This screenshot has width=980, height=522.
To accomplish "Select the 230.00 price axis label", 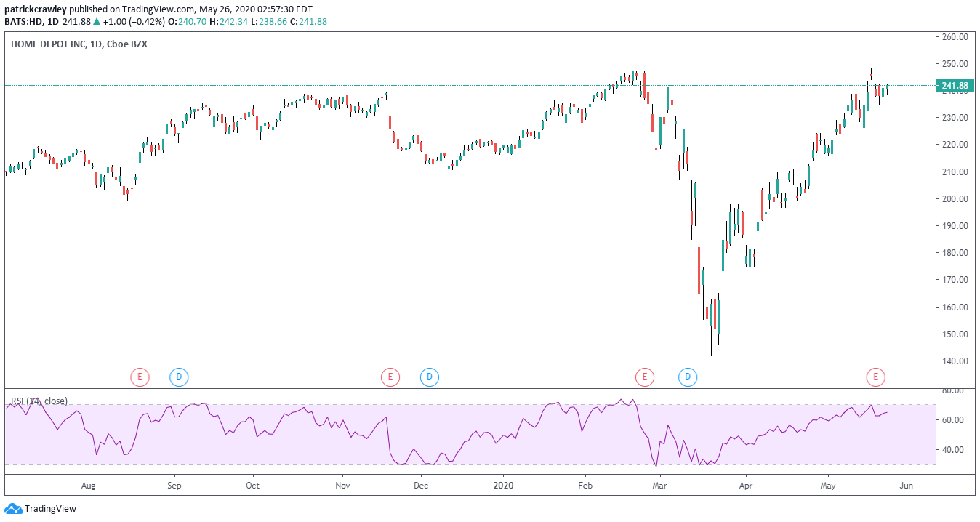I will tap(955, 117).
